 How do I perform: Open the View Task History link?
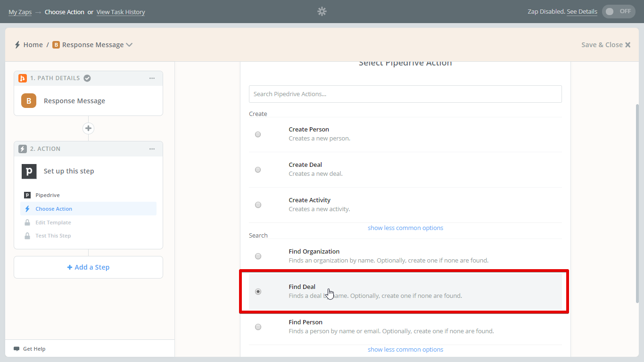(121, 12)
